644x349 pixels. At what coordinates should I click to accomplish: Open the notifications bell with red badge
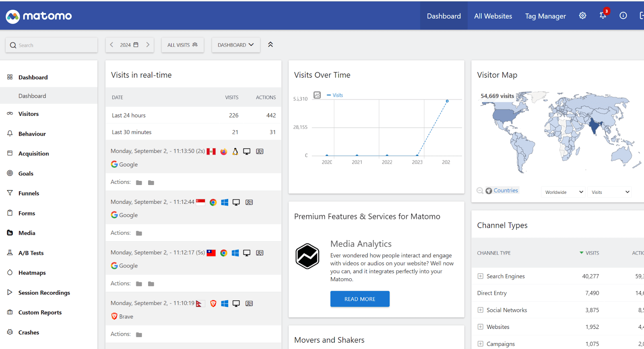point(603,15)
